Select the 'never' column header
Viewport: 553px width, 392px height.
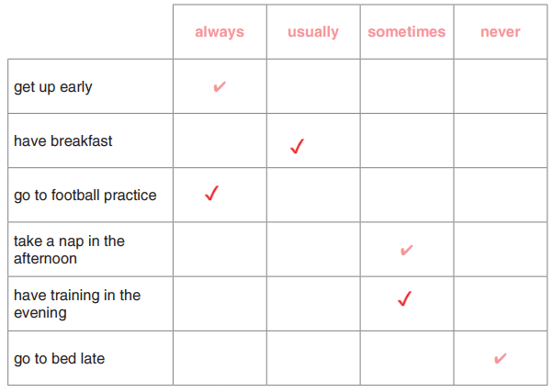[500, 32]
